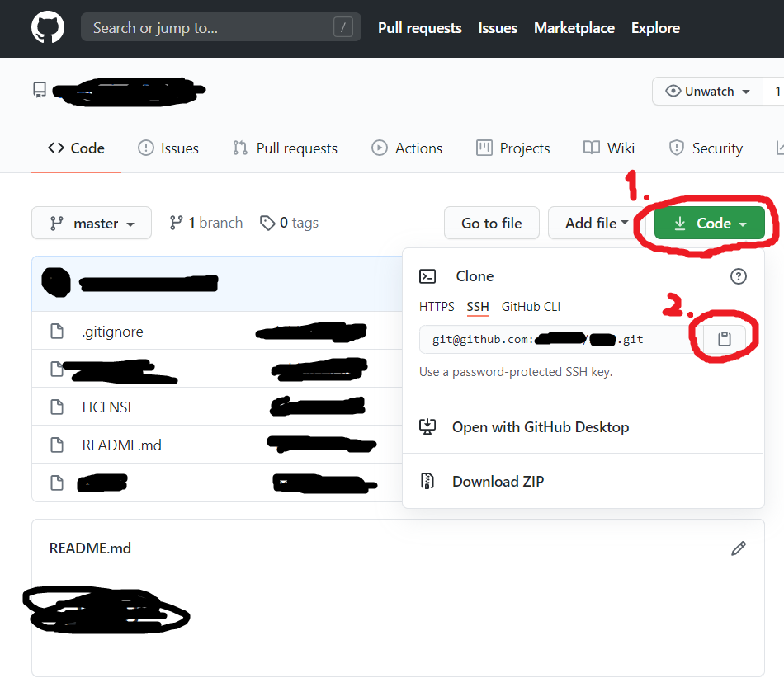Open the LICENSE file
The height and width of the screenshot is (692, 784).
click(x=108, y=407)
